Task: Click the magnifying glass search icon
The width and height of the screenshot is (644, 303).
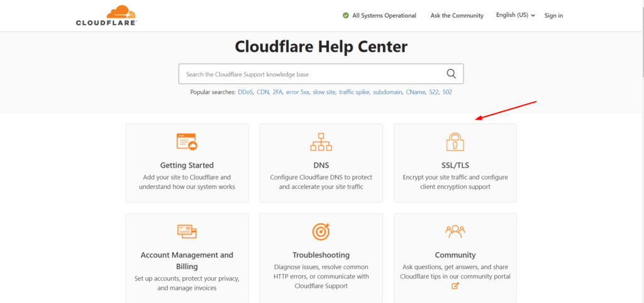Action: [451, 74]
